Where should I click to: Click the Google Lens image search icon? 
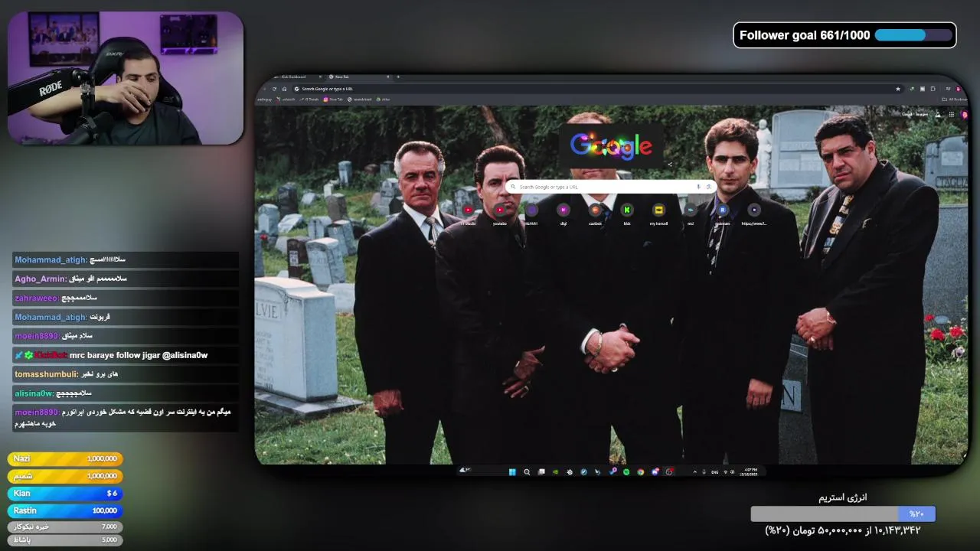(x=708, y=187)
